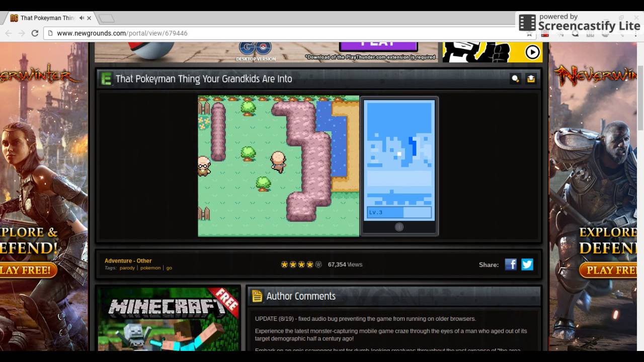
Task: Click the browser forward arrow
Action: pos(22,33)
